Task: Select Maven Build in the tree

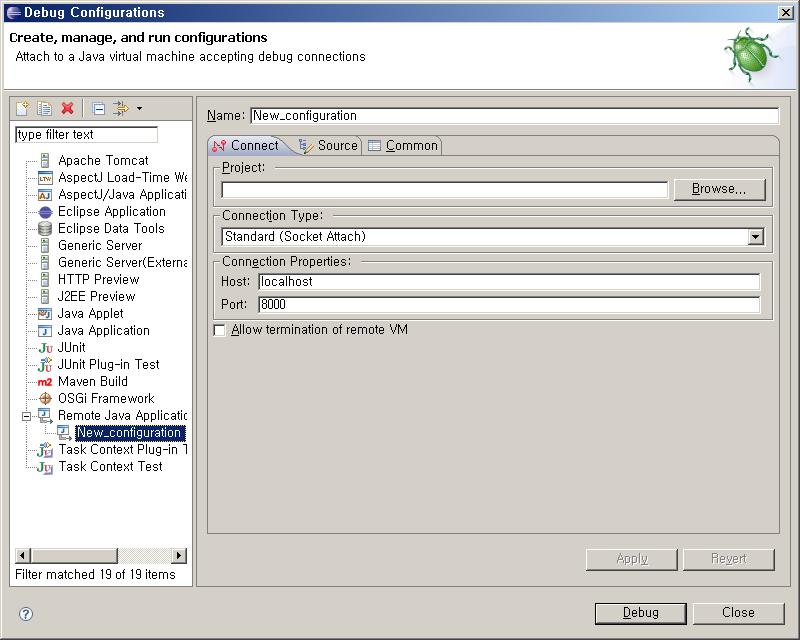Action: pos(92,381)
